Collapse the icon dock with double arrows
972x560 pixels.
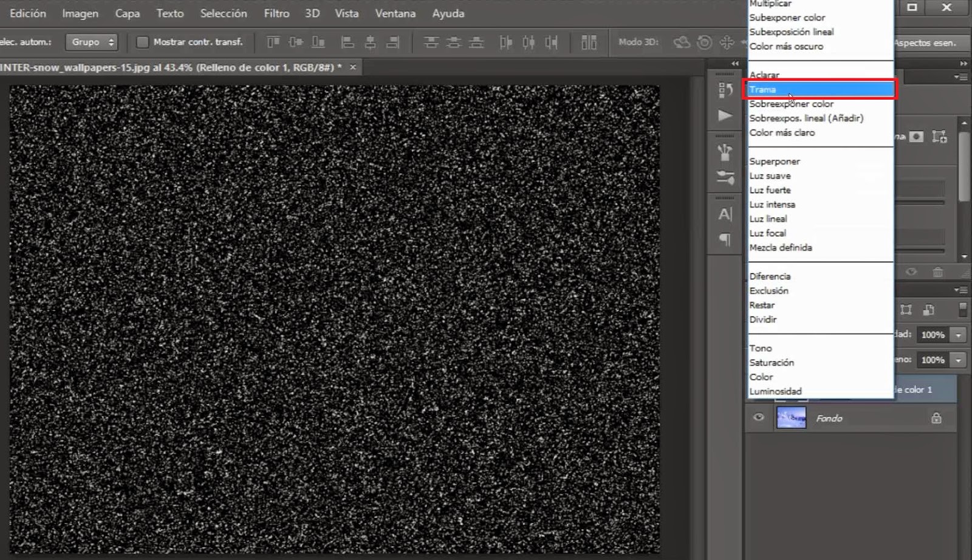pyautogui.click(x=735, y=63)
